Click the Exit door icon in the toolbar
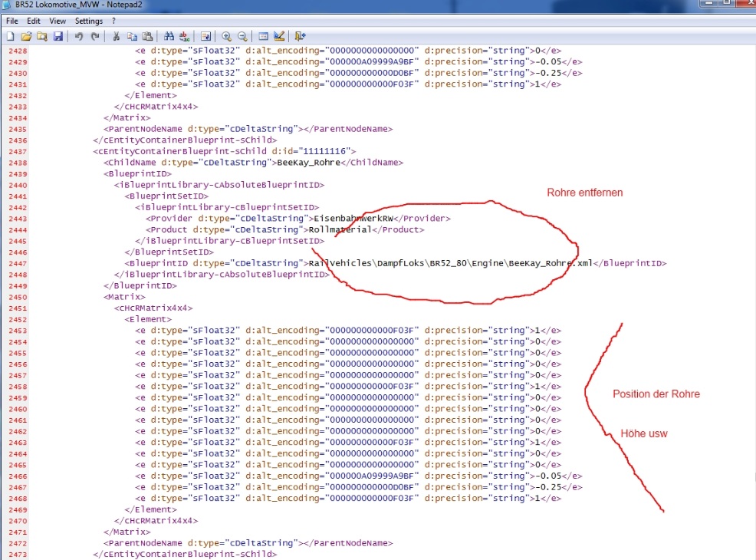This screenshot has height=560, width=756. (300, 36)
